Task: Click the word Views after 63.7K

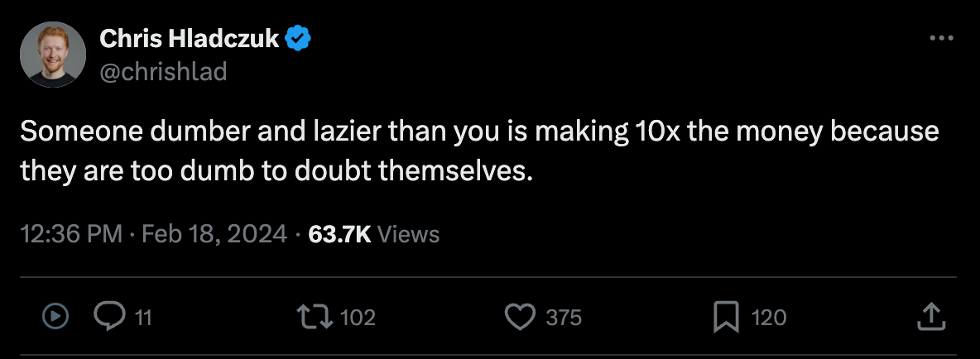Action: (x=408, y=234)
